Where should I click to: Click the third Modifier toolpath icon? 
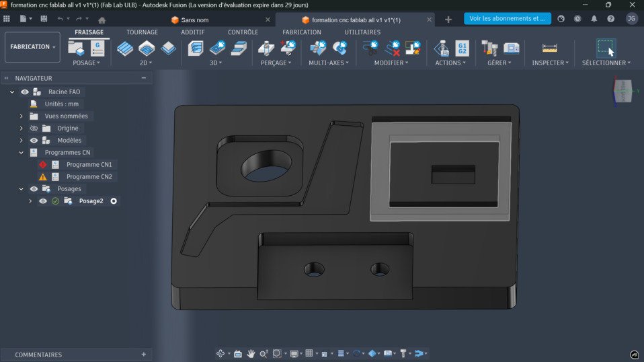tap(413, 48)
